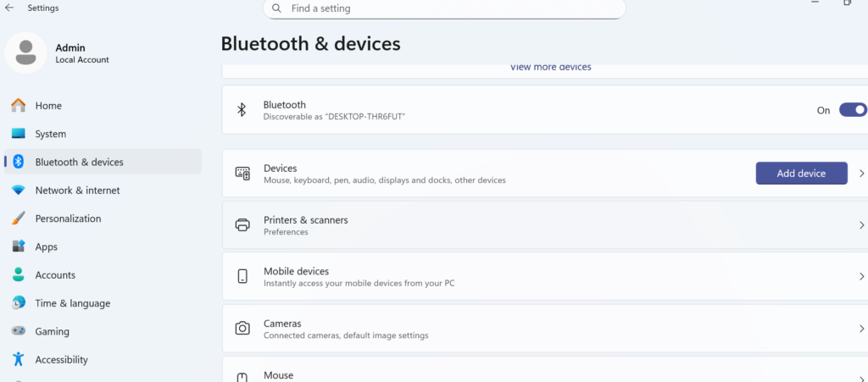
Task: Open Printers & scanners via its chevron
Action: pos(861,225)
